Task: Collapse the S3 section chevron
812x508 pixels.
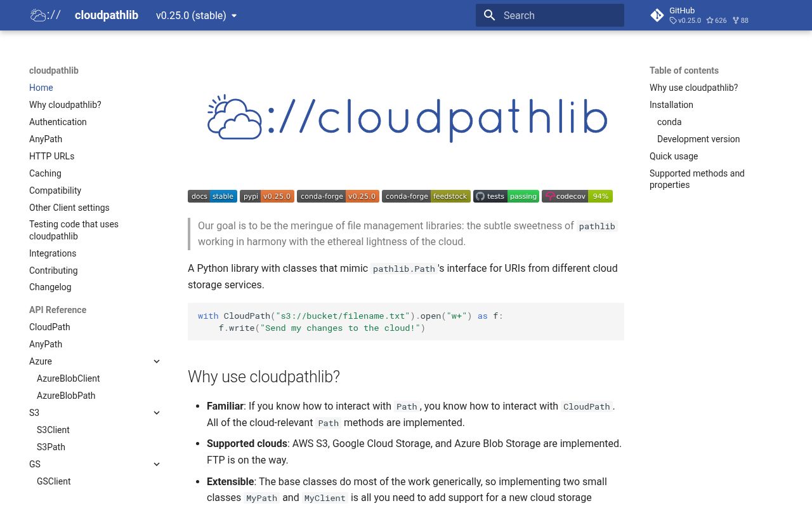Action: (157, 413)
